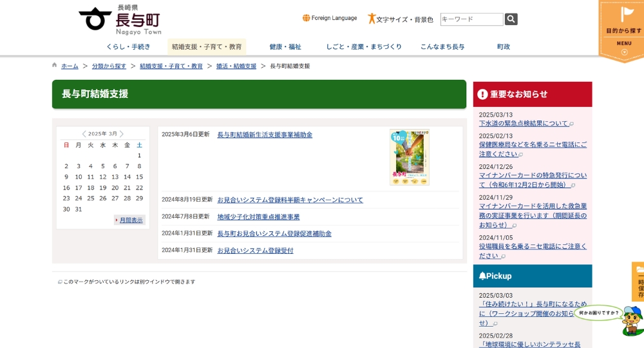
Task: Open Foreign Language globe link
Action: click(330, 18)
